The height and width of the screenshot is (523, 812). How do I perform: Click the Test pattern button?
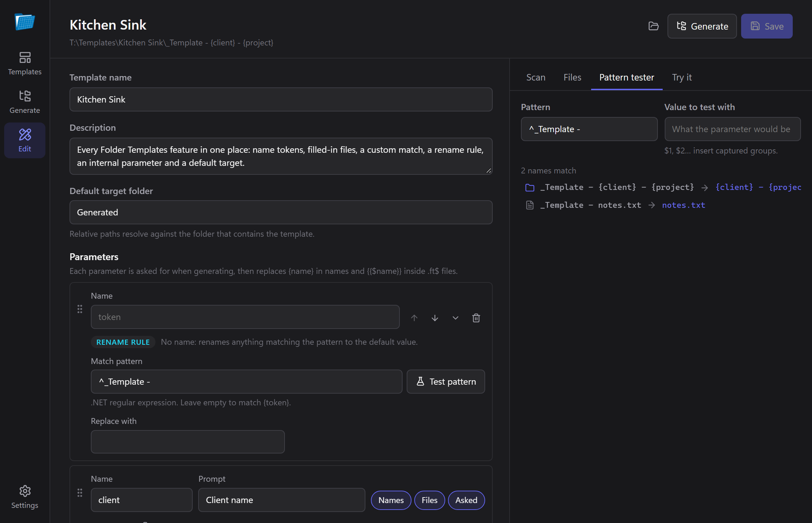point(446,382)
